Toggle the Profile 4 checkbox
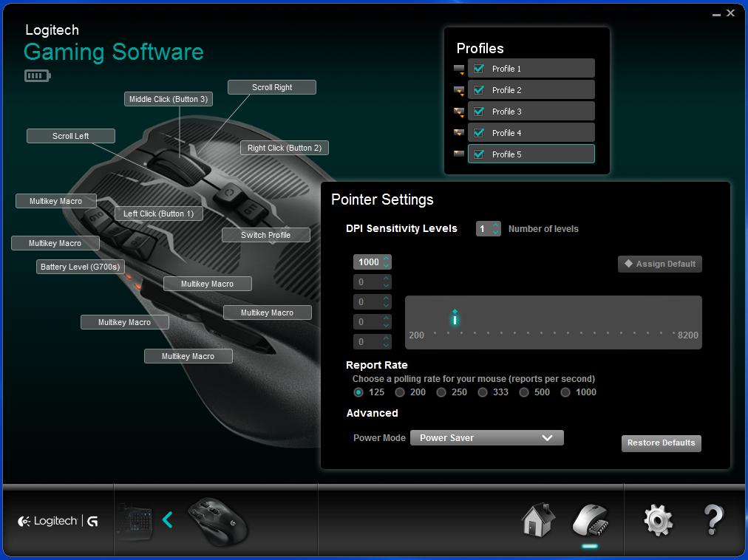748x560 pixels. click(x=479, y=133)
